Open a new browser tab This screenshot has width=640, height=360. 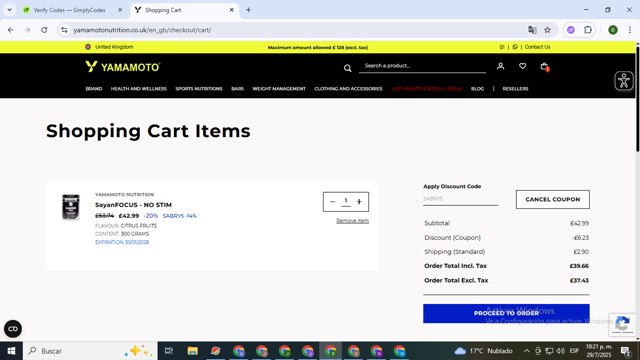click(248, 10)
